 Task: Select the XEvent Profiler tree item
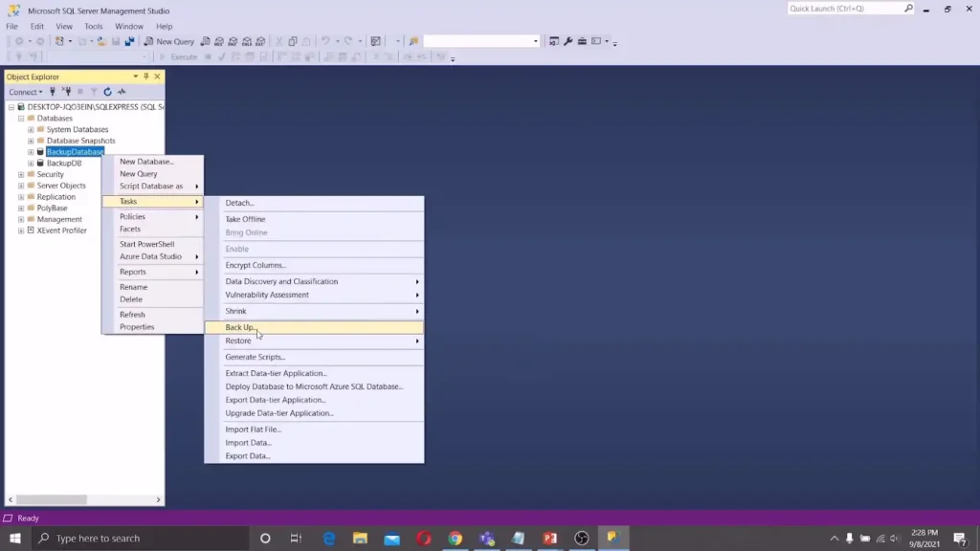point(61,231)
